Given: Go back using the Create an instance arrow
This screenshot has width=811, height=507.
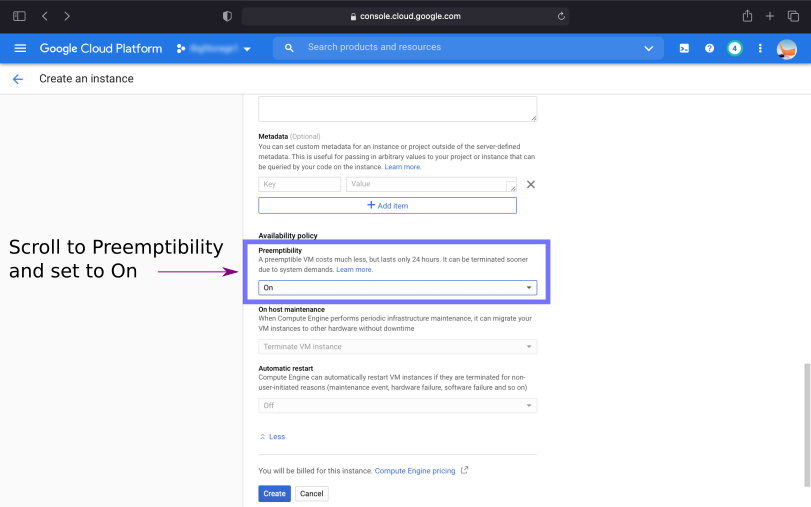Looking at the screenshot, I should (x=17, y=79).
